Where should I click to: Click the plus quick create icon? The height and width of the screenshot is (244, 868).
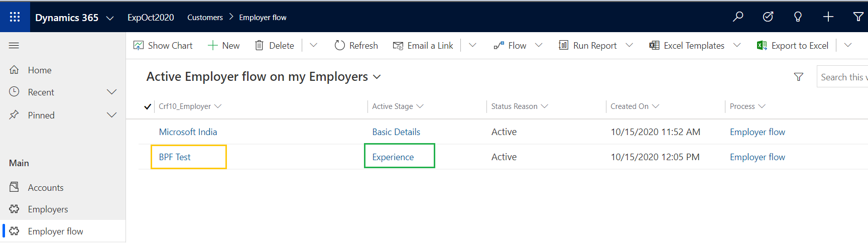coord(828,17)
